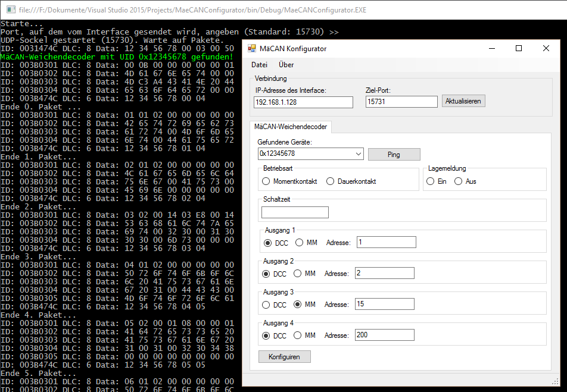Click the Ausgang 4 Adresse field
This screenshot has height=392, width=567.
coord(384,335)
